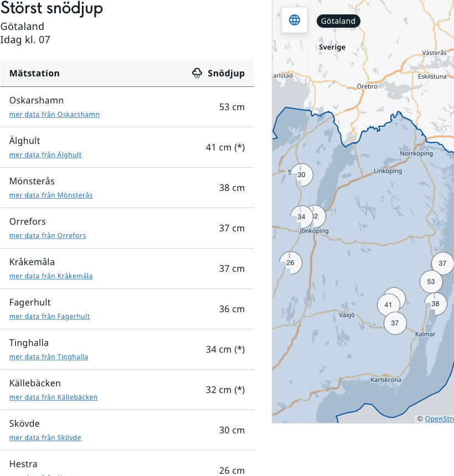The height and width of the screenshot is (476, 454).
Task: Select the 53 cm marker on the map
Action: pos(431,282)
